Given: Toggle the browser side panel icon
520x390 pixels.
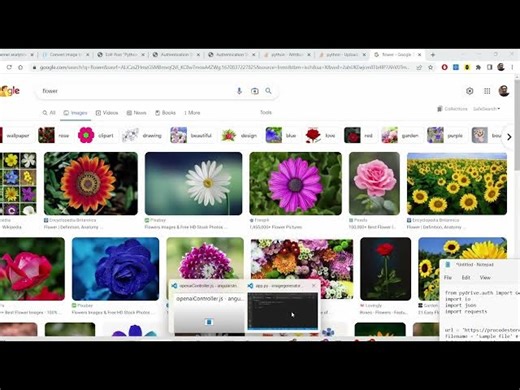Looking at the screenshot, I should pyautogui.click(x=489, y=67).
